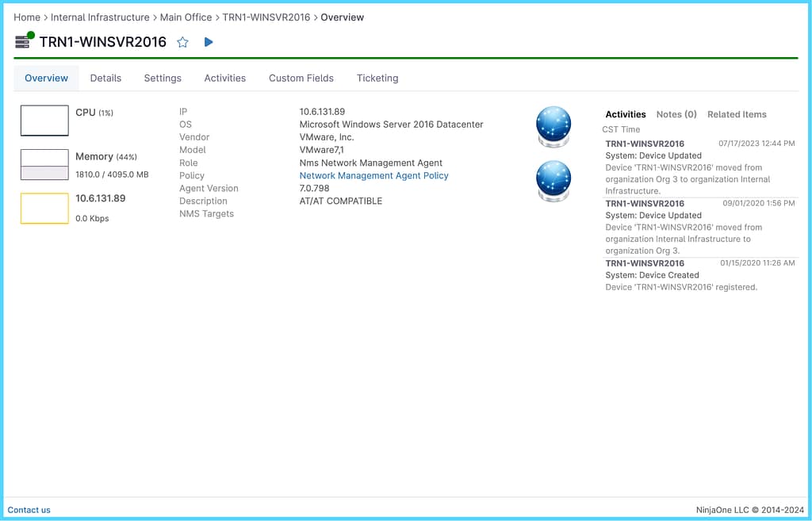Click the blue play arrow icon
The height and width of the screenshot is (521, 812).
209,42
